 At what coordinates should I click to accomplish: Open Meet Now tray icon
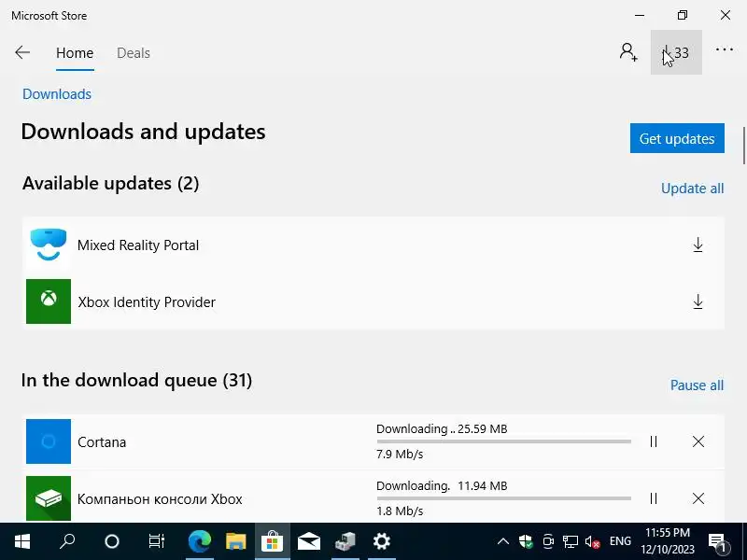click(548, 541)
